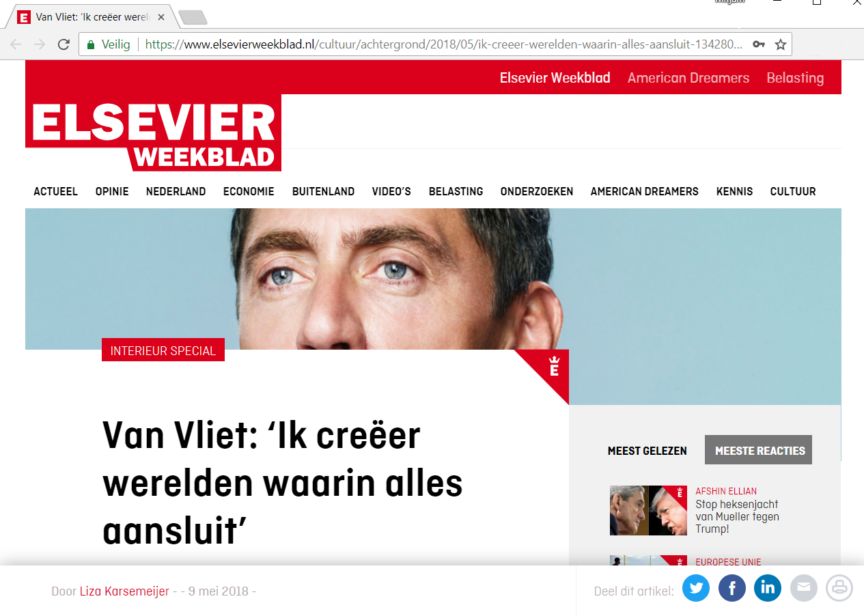
Task: Click the Interieur Special label
Action: point(163,350)
